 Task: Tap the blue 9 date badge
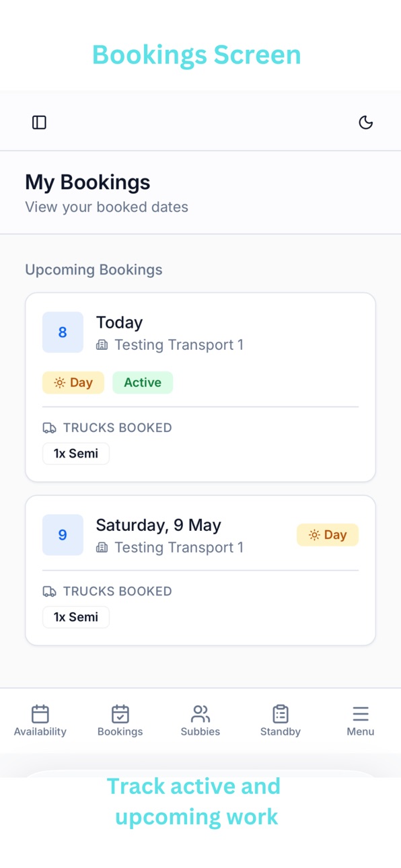(x=63, y=535)
